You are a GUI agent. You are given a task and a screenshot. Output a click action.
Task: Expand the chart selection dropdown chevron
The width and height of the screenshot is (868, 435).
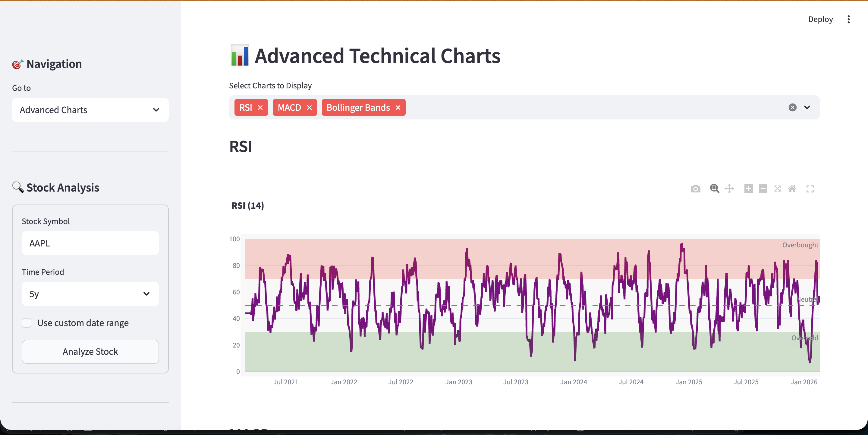807,107
